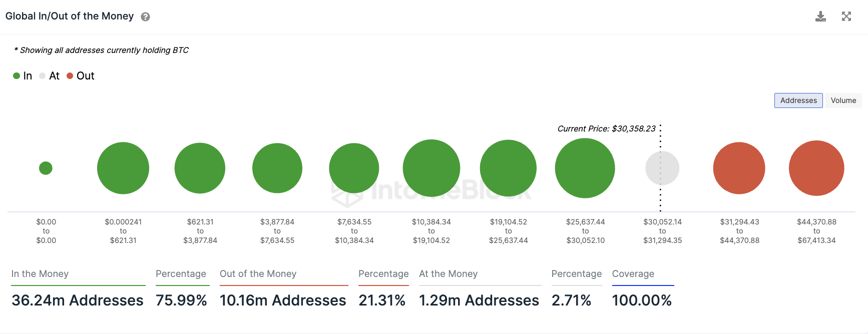Viewport: 868px width, 334px height.
Task: Switch to the Volume view
Action: click(843, 100)
